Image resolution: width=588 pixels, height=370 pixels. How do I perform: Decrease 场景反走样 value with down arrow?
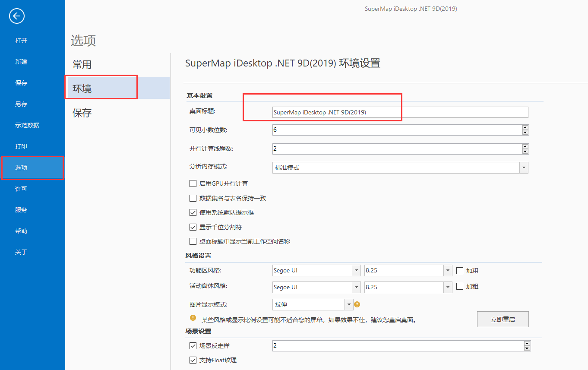coord(527,348)
